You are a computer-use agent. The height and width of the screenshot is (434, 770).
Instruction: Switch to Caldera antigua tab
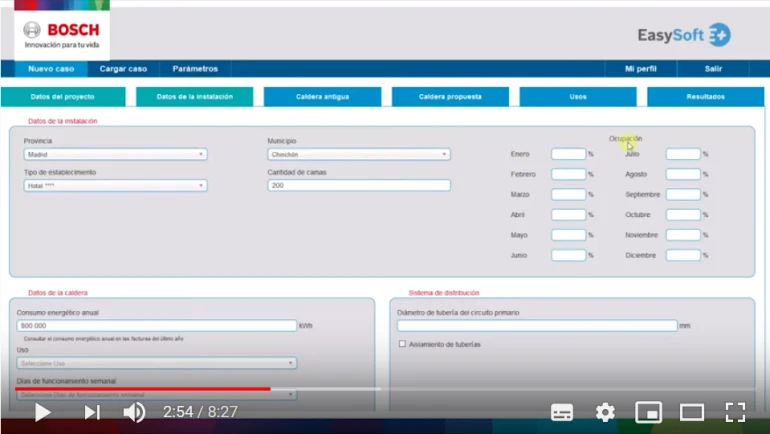pyautogui.click(x=322, y=97)
